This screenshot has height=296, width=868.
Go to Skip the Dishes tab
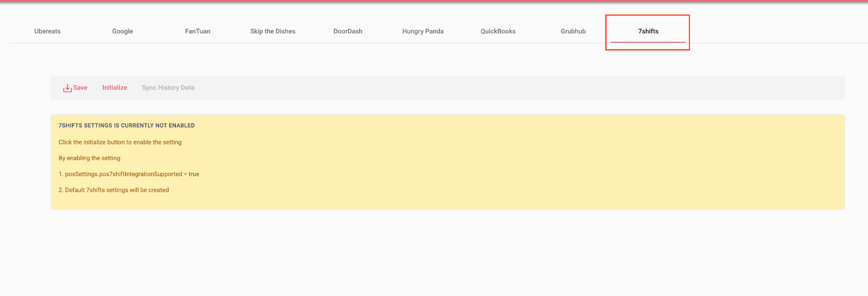click(x=272, y=31)
